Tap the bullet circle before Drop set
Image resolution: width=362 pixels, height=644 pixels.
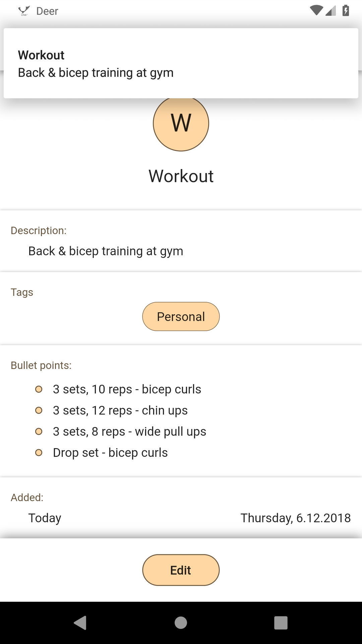tap(39, 452)
